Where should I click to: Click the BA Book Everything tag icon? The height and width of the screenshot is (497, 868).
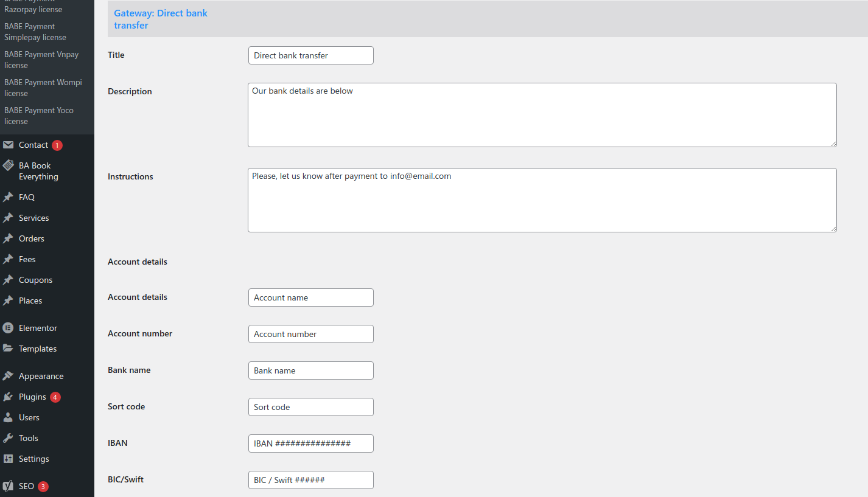(x=8, y=165)
